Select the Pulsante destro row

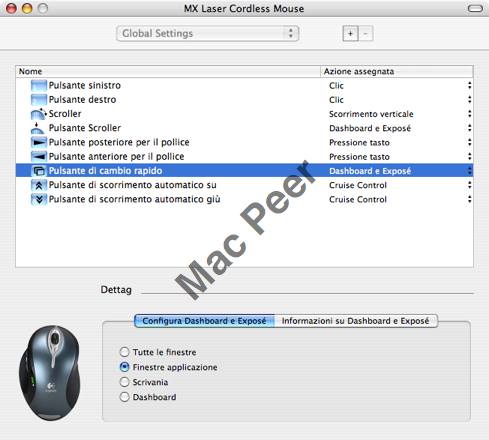coord(244,100)
